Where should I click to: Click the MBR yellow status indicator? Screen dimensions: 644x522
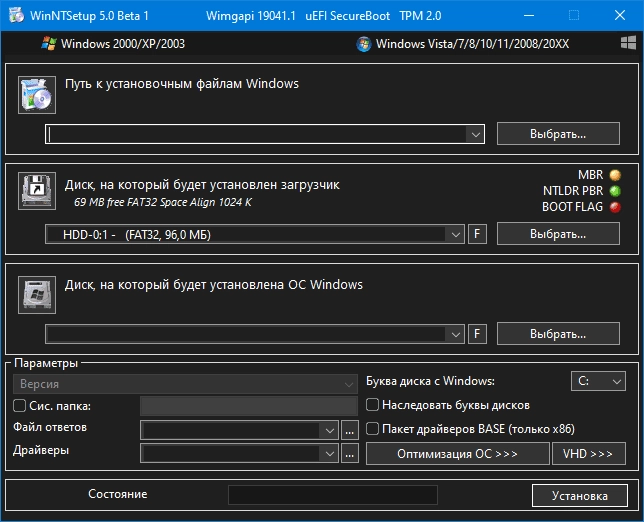(615, 175)
